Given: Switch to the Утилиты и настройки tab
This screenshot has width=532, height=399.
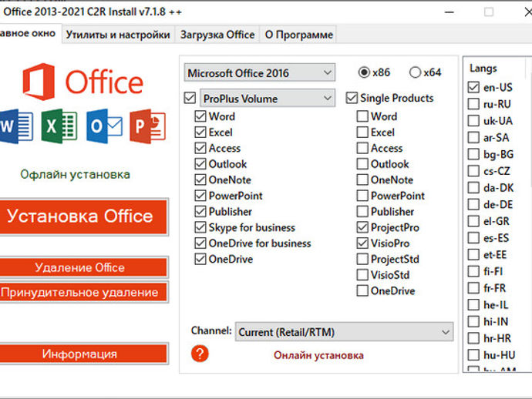Looking at the screenshot, I should 118,35.
